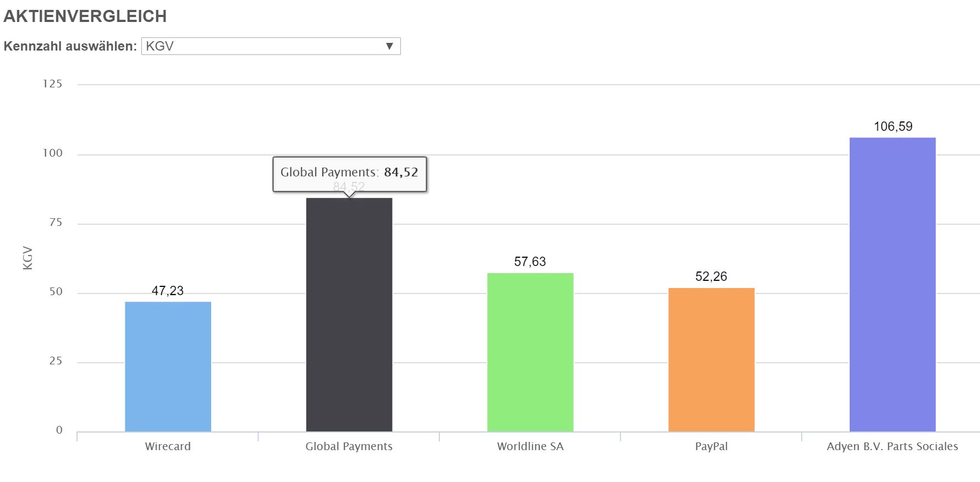Click the dark Global Payments bar
The width and height of the screenshot is (980, 482).
tap(349, 315)
